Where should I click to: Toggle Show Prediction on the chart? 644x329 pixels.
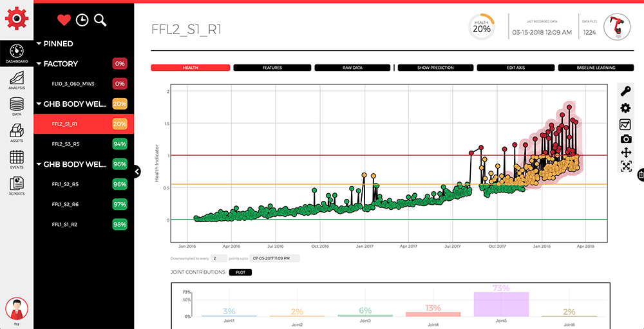pyautogui.click(x=435, y=68)
